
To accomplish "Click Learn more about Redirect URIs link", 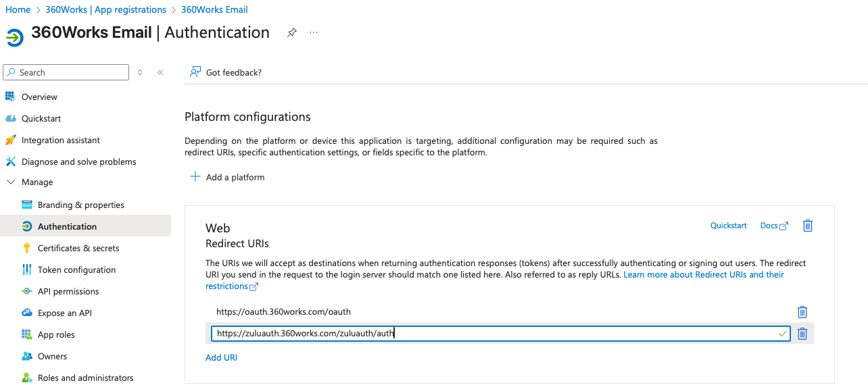I will (704, 275).
